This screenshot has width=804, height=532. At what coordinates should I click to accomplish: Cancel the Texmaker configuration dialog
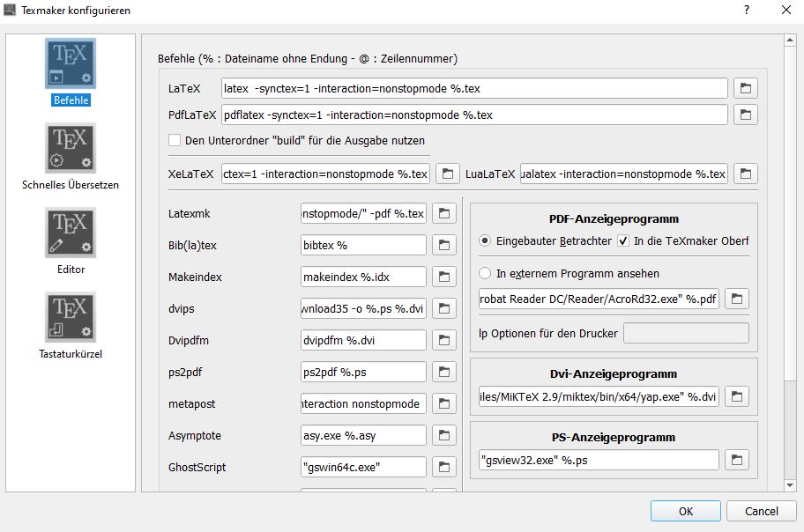[761, 511]
